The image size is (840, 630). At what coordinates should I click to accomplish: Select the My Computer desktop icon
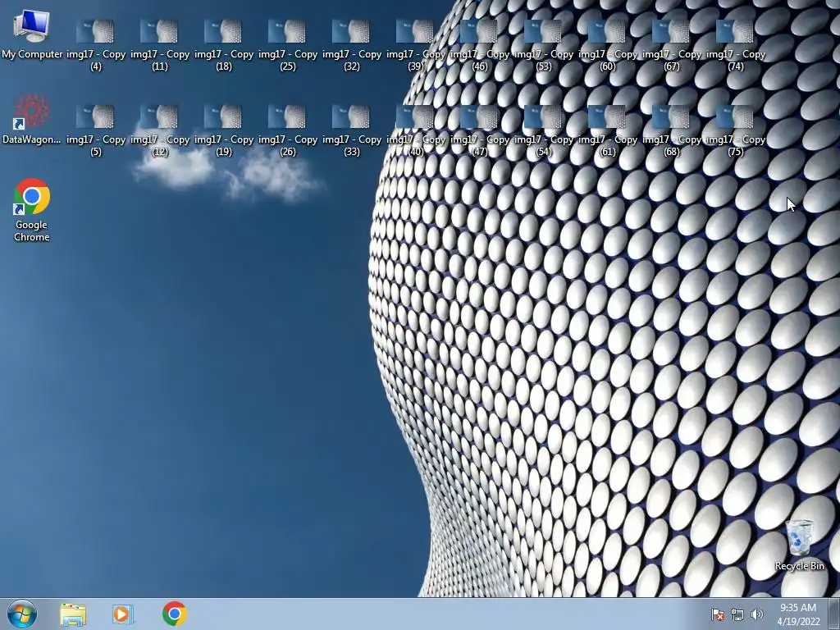click(x=32, y=33)
